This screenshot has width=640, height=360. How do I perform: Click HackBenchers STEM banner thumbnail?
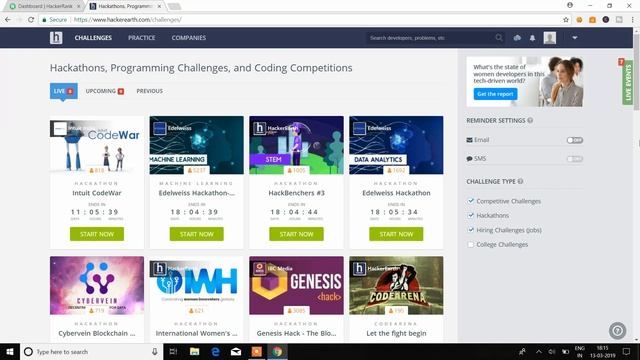[296, 145]
